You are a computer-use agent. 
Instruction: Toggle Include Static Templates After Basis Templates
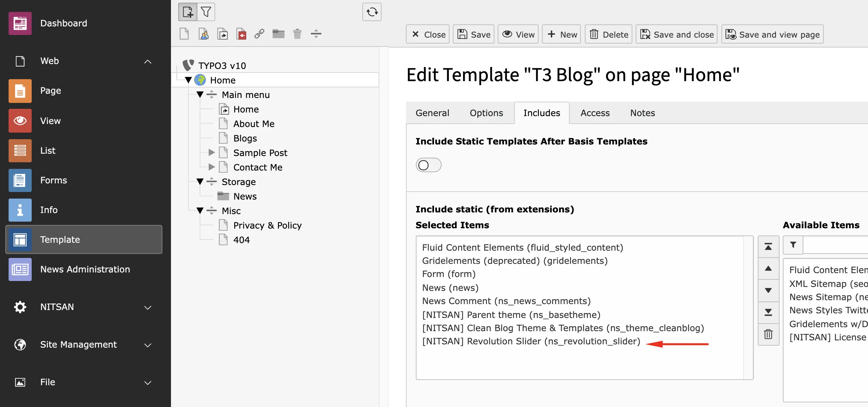[x=428, y=165]
